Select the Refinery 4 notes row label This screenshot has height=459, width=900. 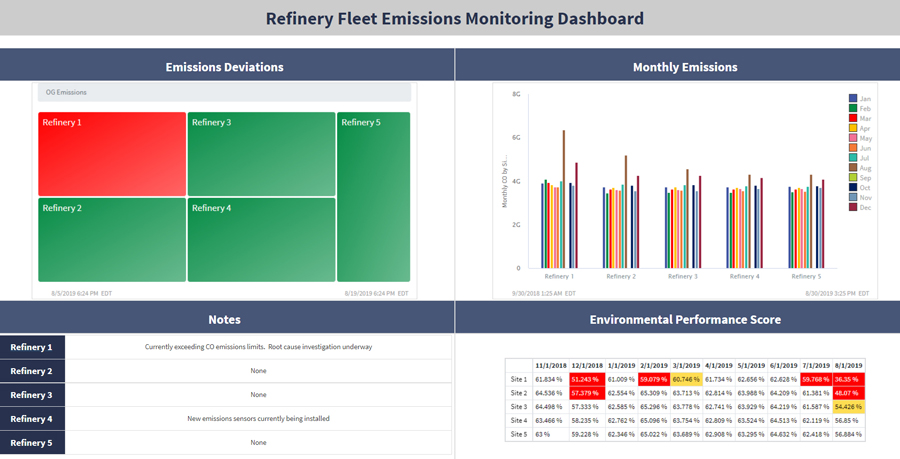coord(32,419)
